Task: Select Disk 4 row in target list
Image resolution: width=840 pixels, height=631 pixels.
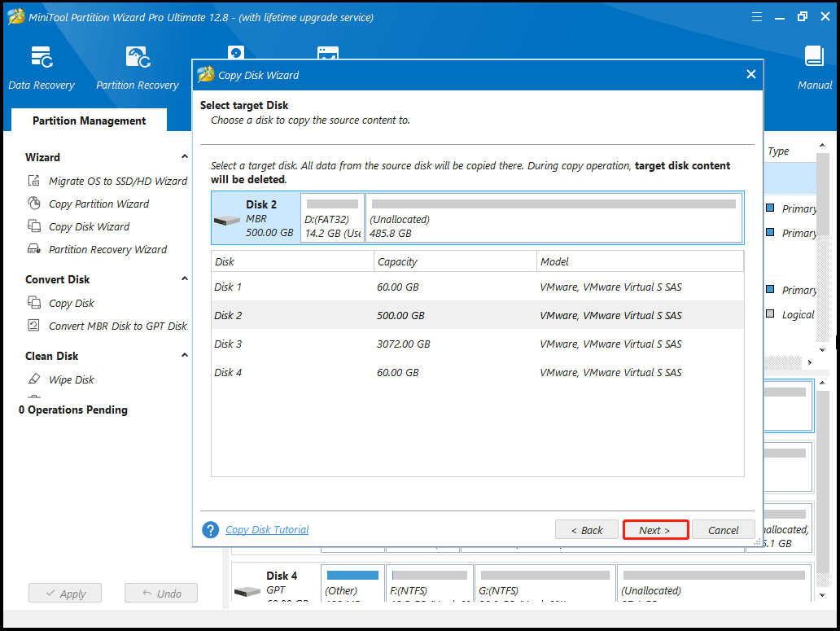Action: pyautogui.click(x=477, y=372)
